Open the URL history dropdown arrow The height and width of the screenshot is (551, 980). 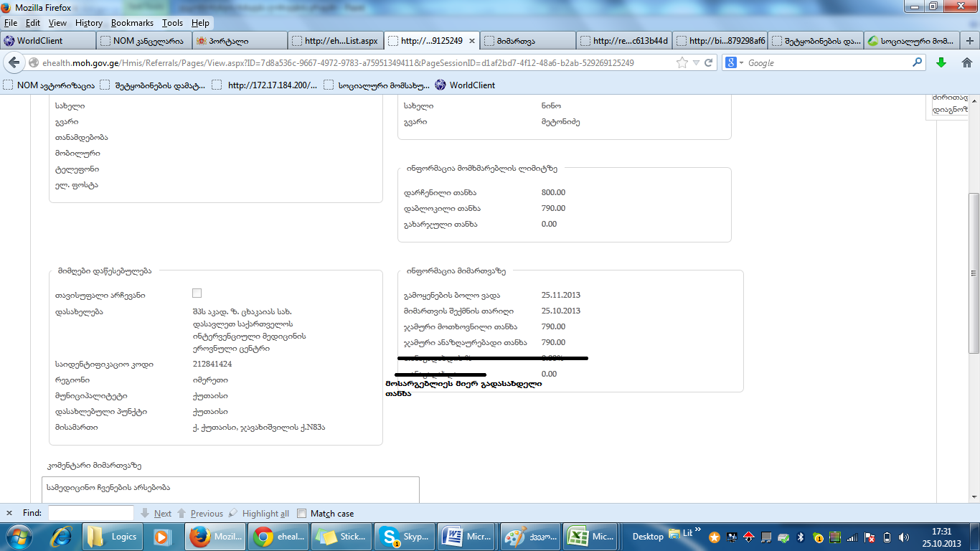coord(695,63)
